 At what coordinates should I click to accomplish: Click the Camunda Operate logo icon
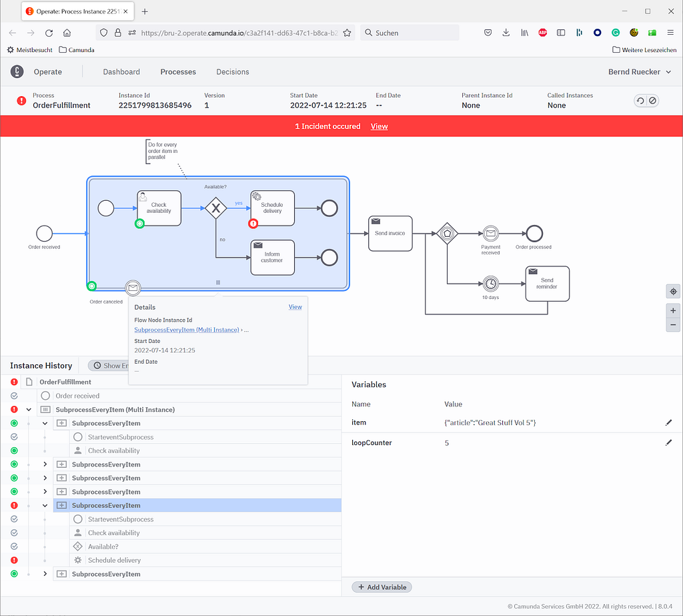[17, 71]
